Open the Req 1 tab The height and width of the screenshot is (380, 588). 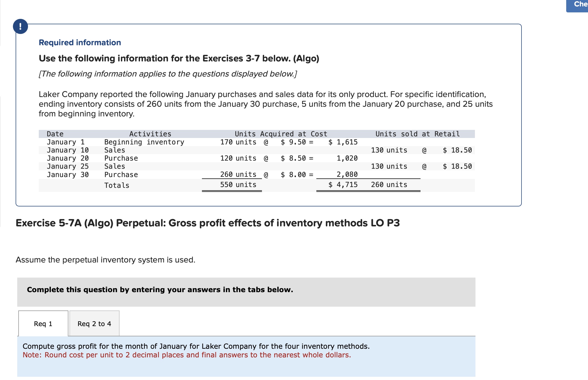coord(43,323)
